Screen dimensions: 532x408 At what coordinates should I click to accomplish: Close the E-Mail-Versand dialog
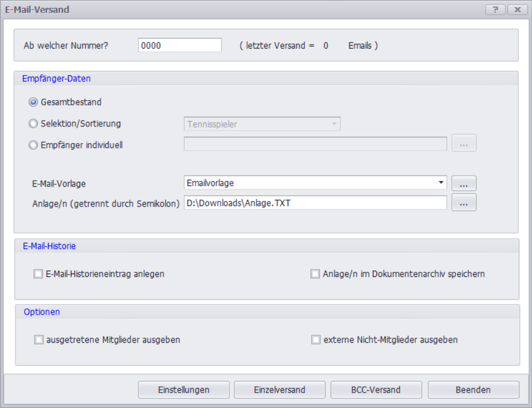[x=517, y=10]
